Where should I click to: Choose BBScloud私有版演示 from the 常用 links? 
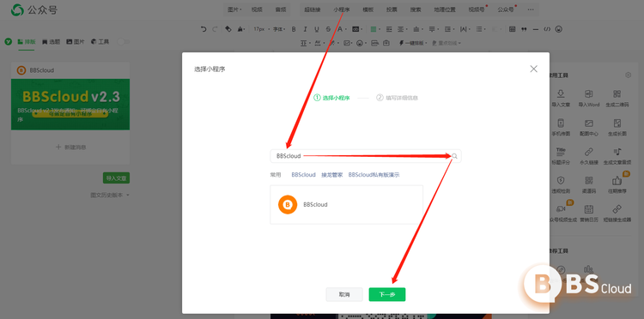(x=374, y=175)
